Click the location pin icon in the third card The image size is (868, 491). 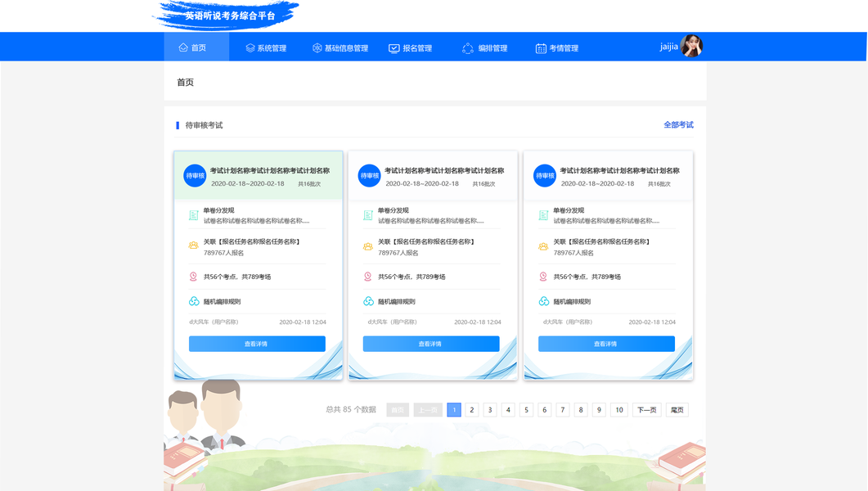pyautogui.click(x=543, y=277)
